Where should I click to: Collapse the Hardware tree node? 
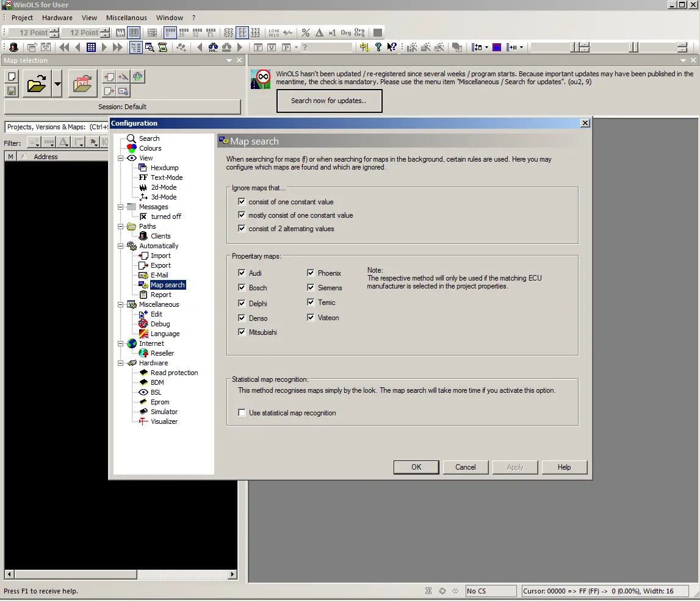pyautogui.click(x=121, y=364)
